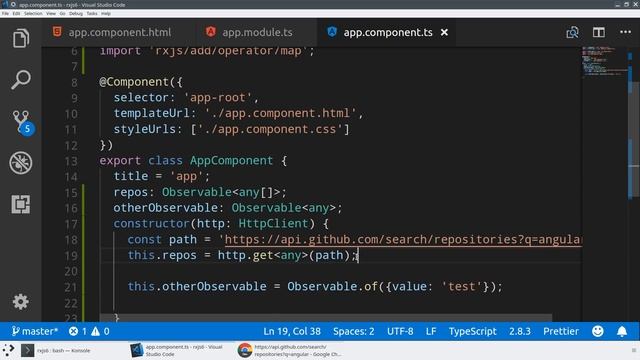Open notifications bell icon
This screenshot has height=360, width=640.
[622, 331]
